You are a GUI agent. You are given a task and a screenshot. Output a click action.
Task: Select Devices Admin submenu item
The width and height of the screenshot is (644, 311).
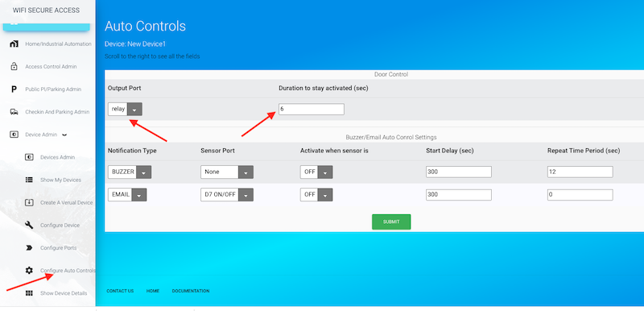(57, 157)
